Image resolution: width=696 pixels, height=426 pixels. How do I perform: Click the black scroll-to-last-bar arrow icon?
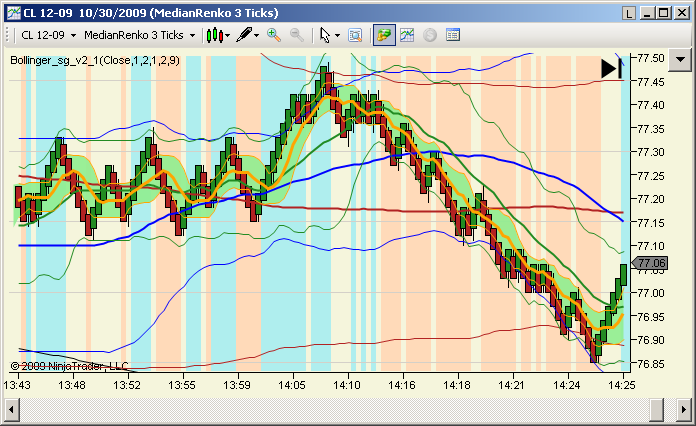click(x=612, y=68)
